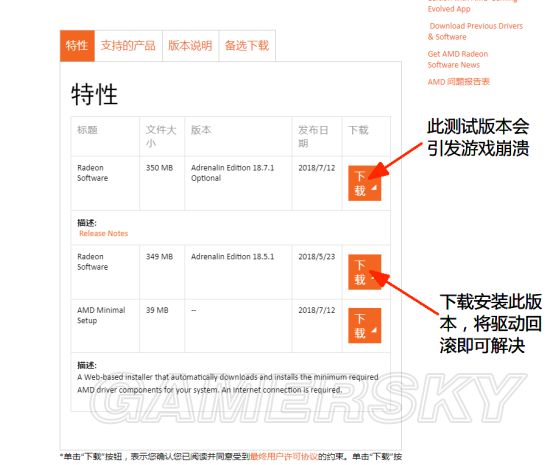Click the 文件大小 column header
Screen dimensions: 550x465
(161, 136)
